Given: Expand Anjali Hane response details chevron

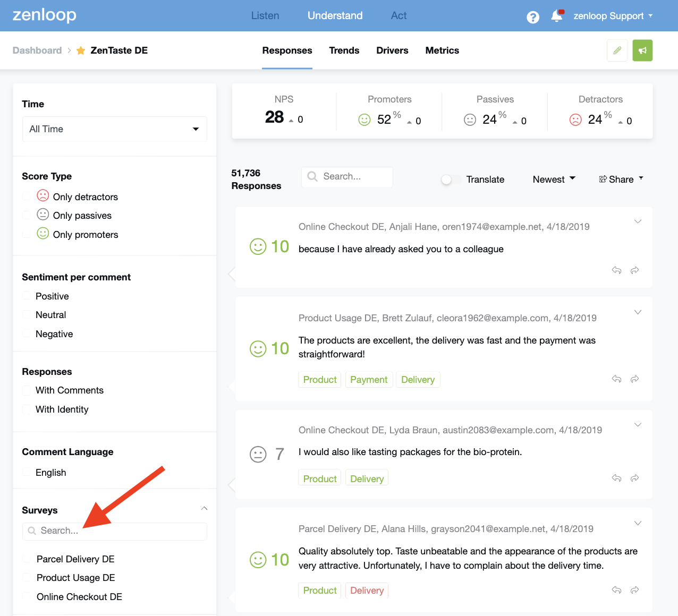Looking at the screenshot, I should [x=638, y=221].
